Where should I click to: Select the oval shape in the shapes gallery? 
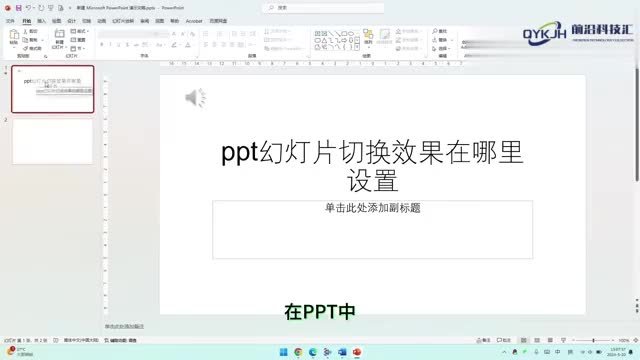pyautogui.click(x=350, y=33)
